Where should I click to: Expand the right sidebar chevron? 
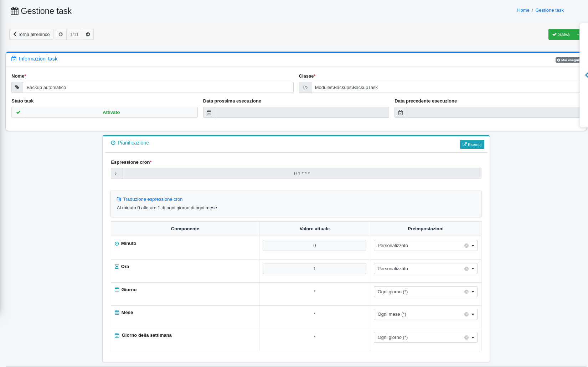point(586,75)
